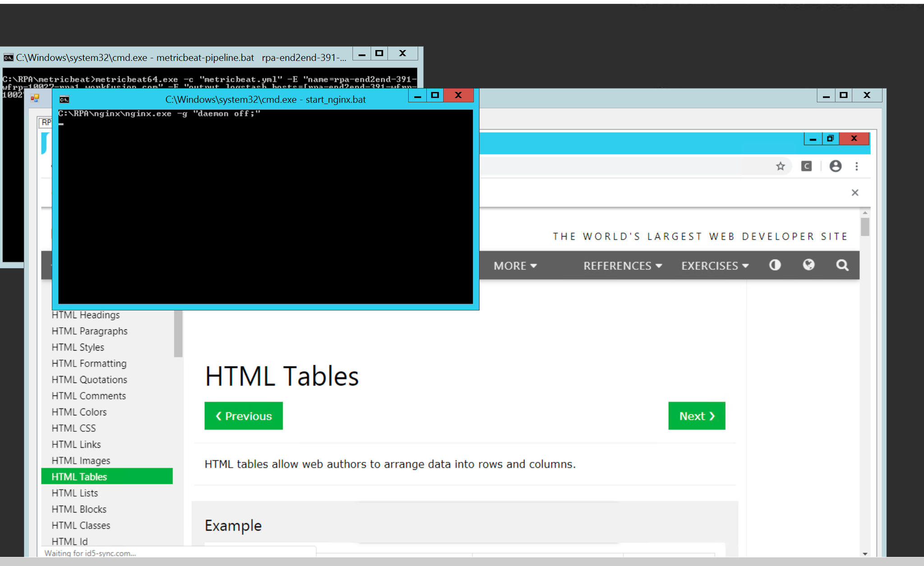Image resolution: width=924 pixels, height=566 pixels.
Task: Open HTML Lists in the sidebar
Action: click(x=74, y=493)
